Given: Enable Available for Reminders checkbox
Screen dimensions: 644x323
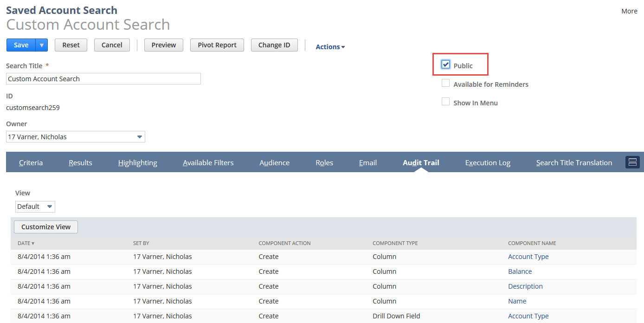Looking at the screenshot, I should pos(446,84).
